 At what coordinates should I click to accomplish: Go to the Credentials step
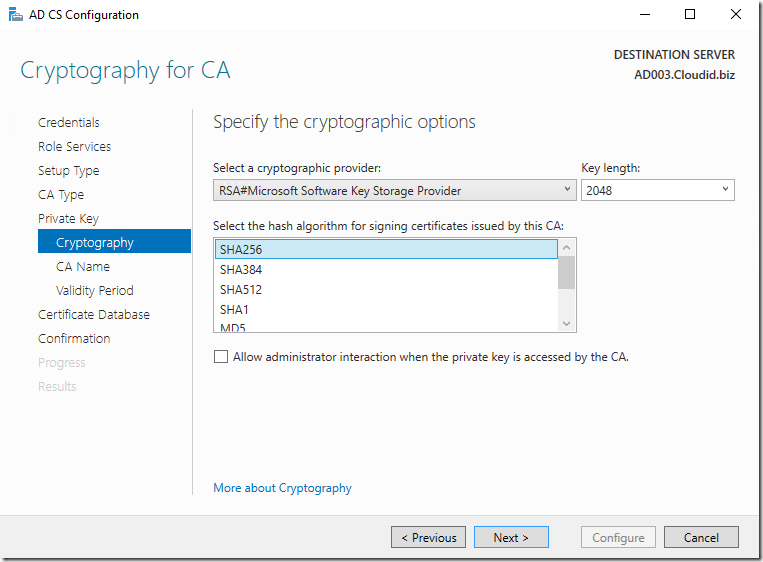point(69,123)
